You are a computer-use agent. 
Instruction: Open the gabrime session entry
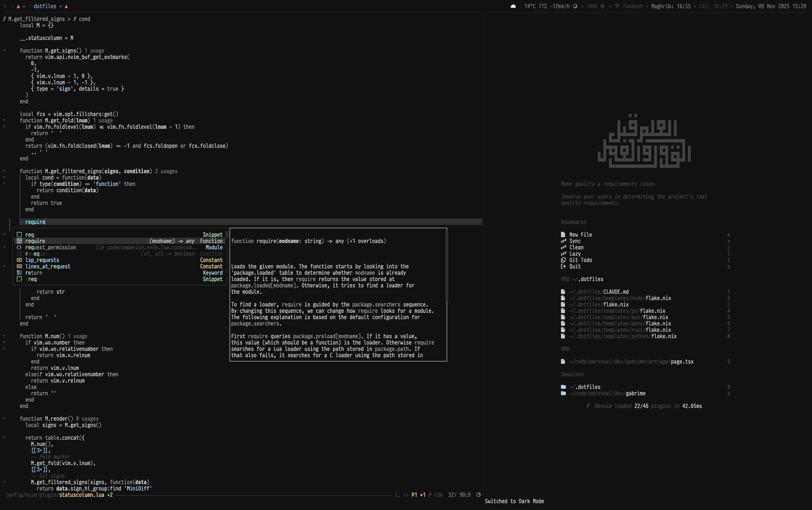click(635, 393)
